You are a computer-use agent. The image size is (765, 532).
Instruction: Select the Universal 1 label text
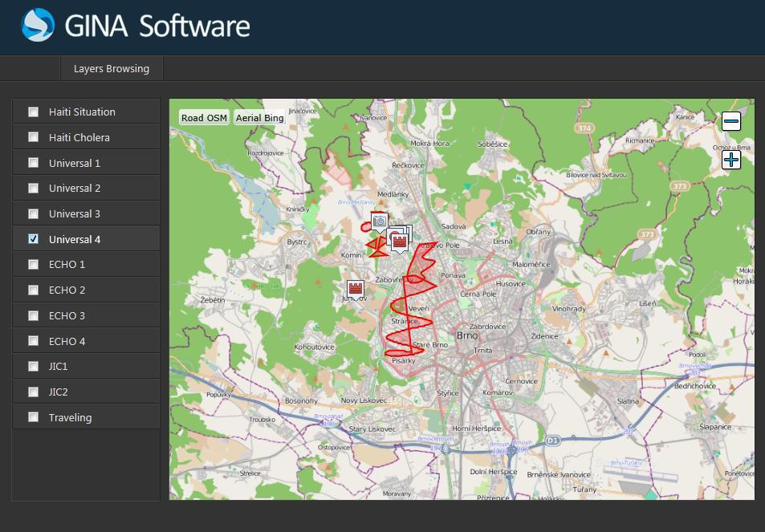point(75,163)
